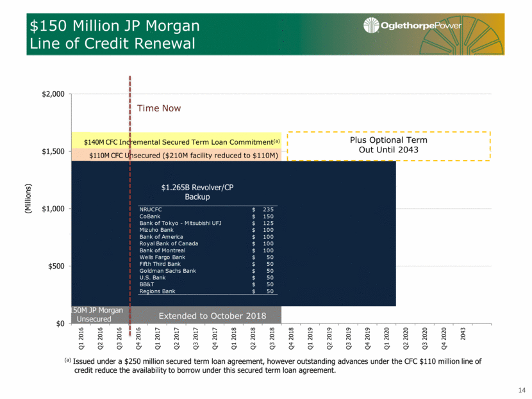
Task: Click the "Bank of Montreal" entry
Action: [162, 250]
